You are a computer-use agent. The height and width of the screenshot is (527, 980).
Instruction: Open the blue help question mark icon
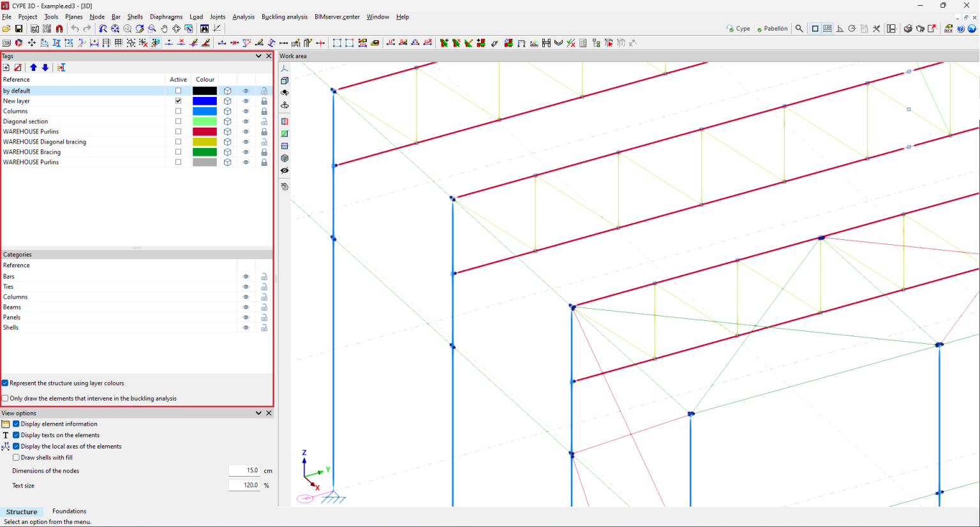pyautogui.click(x=960, y=29)
